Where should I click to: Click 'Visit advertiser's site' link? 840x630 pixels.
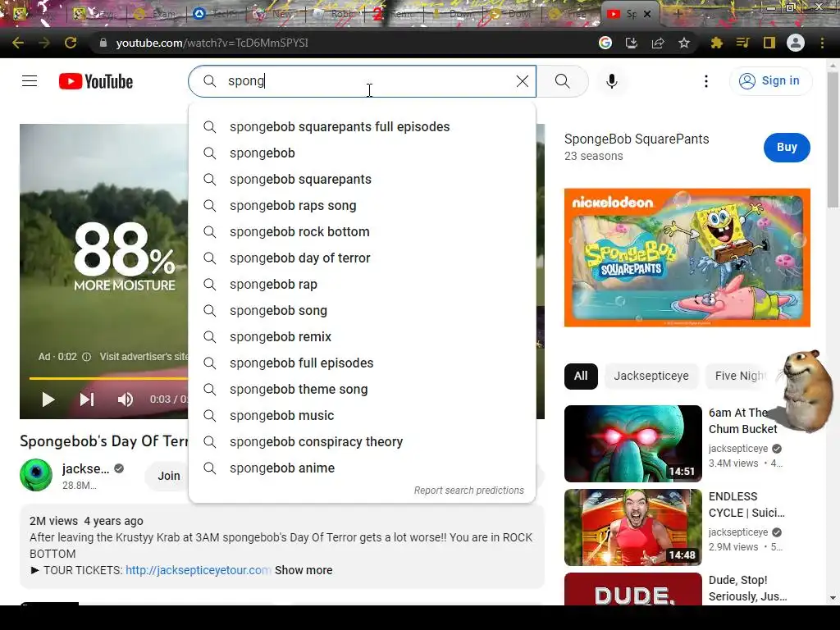[x=144, y=357]
